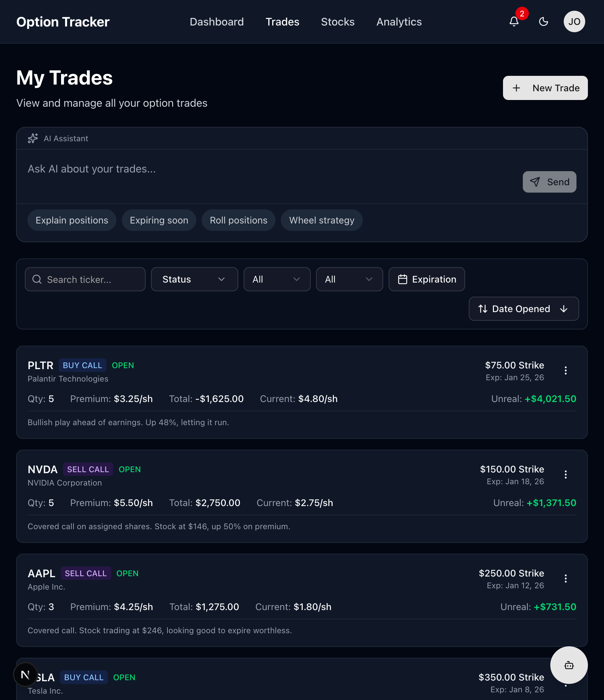The image size is (604, 700).
Task: Open the floating chatbot robot button
Action: pos(568,665)
